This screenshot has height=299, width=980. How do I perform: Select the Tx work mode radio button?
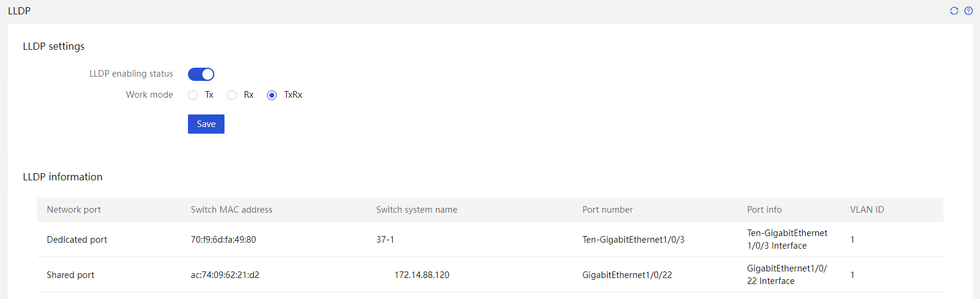(x=193, y=95)
